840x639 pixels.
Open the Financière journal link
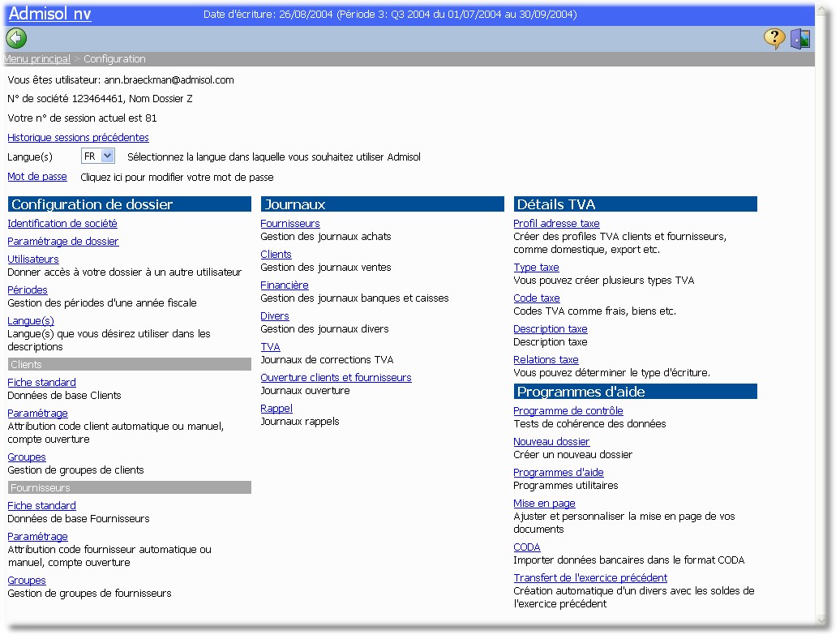click(x=285, y=285)
